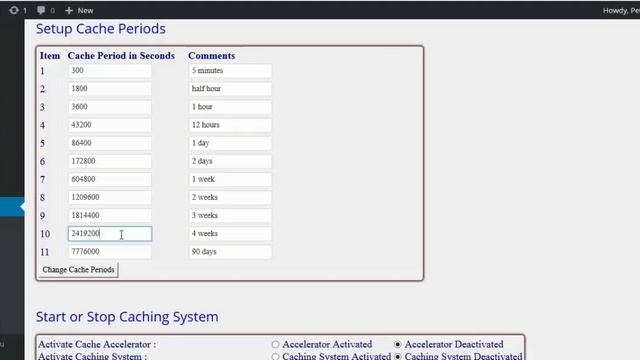Click the 'Comments' column header
The image size is (640, 360).
pyautogui.click(x=211, y=56)
